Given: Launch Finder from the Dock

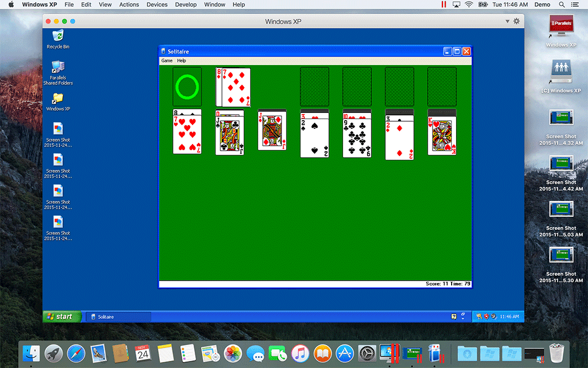Looking at the screenshot, I should point(32,353).
